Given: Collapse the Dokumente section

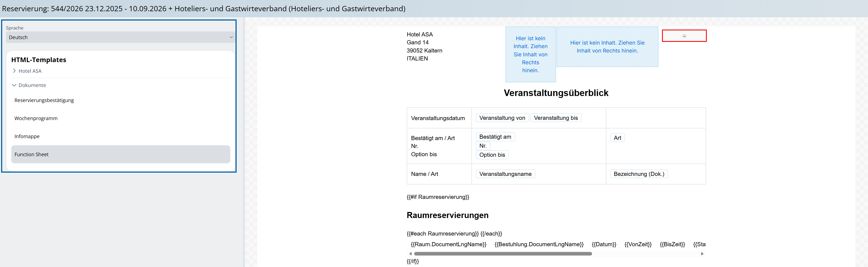Looking at the screenshot, I should tap(14, 85).
